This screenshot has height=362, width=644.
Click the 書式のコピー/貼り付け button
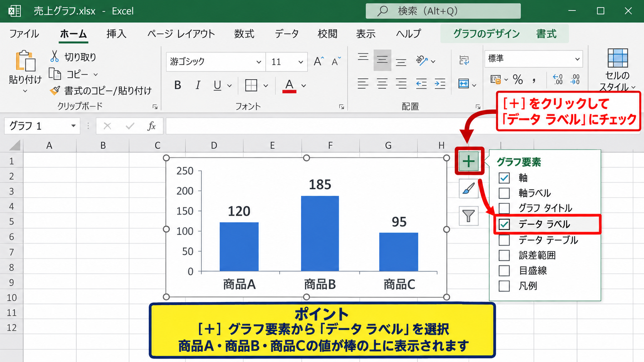[101, 90]
